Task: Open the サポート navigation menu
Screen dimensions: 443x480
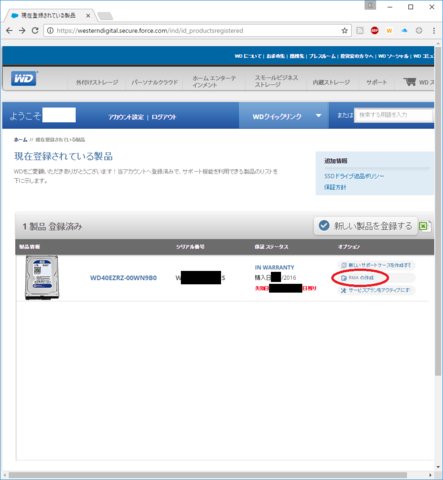Action: pos(376,82)
